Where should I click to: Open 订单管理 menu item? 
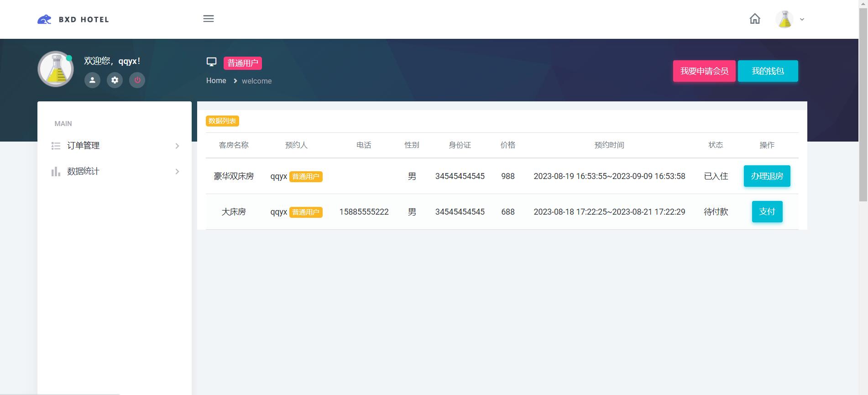115,146
